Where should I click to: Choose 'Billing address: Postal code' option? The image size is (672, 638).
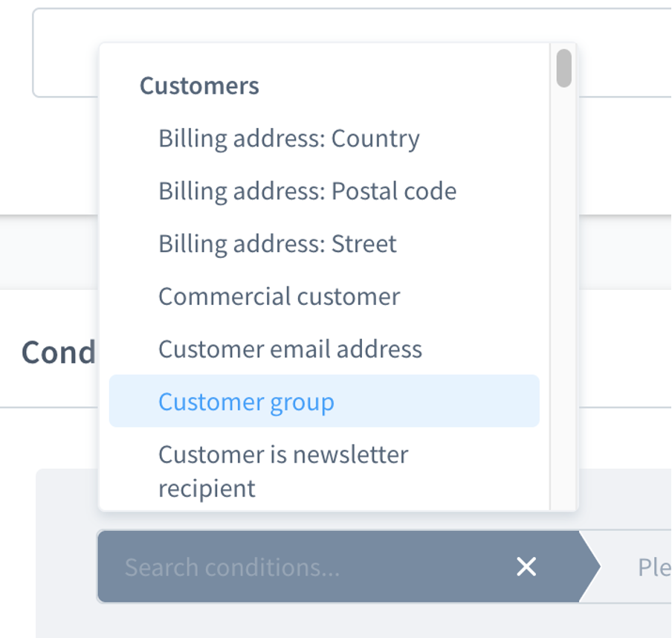point(324,191)
